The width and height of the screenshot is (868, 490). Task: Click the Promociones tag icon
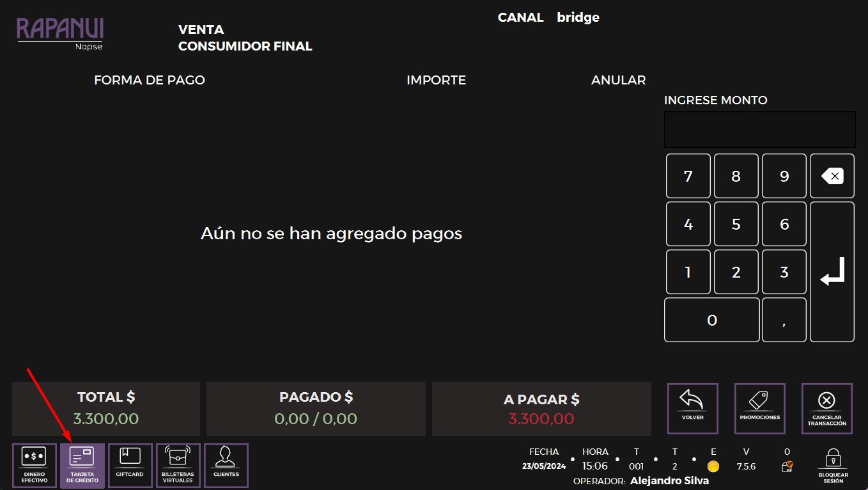[759, 408]
